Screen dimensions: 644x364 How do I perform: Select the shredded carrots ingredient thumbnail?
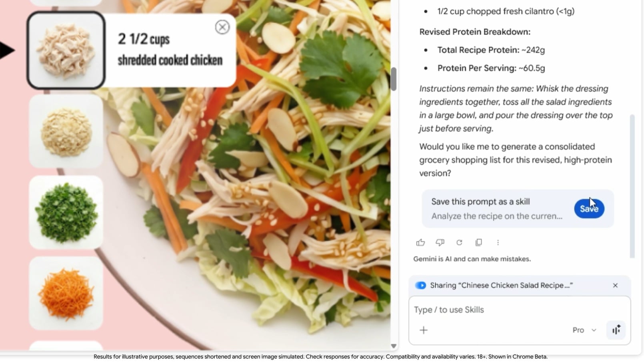(66, 293)
